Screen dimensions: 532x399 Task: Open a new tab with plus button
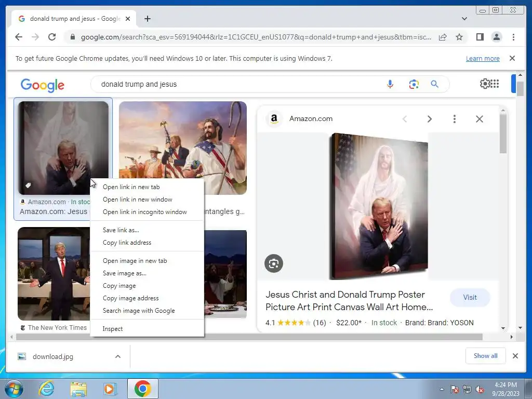[147, 19]
